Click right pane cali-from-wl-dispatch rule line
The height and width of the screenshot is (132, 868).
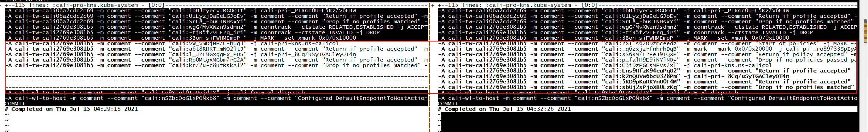[x=647, y=93]
